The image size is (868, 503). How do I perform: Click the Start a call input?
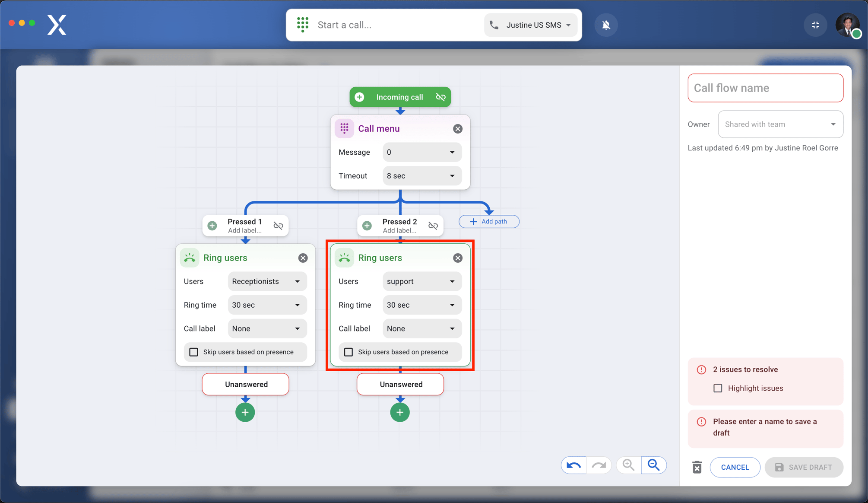(x=397, y=25)
